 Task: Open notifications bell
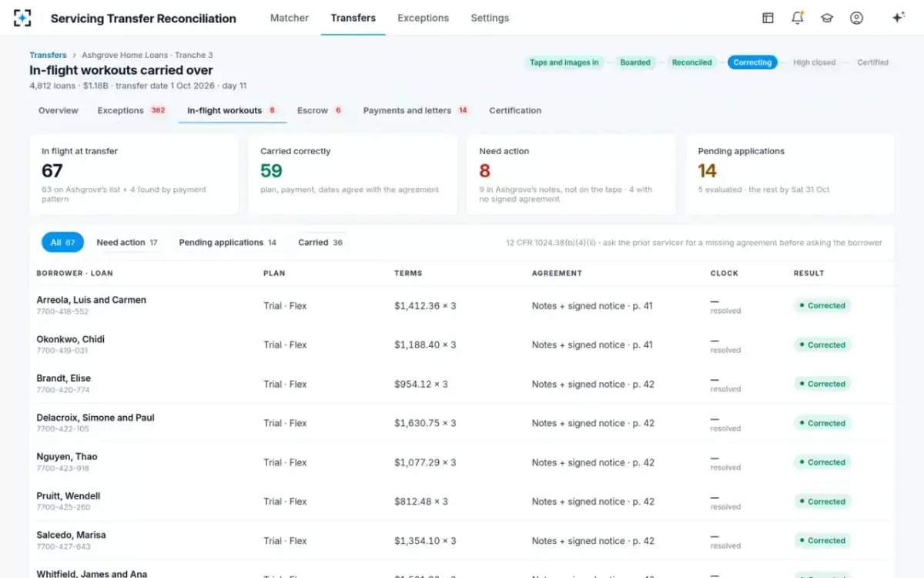pyautogui.click(x=797, y=18)
